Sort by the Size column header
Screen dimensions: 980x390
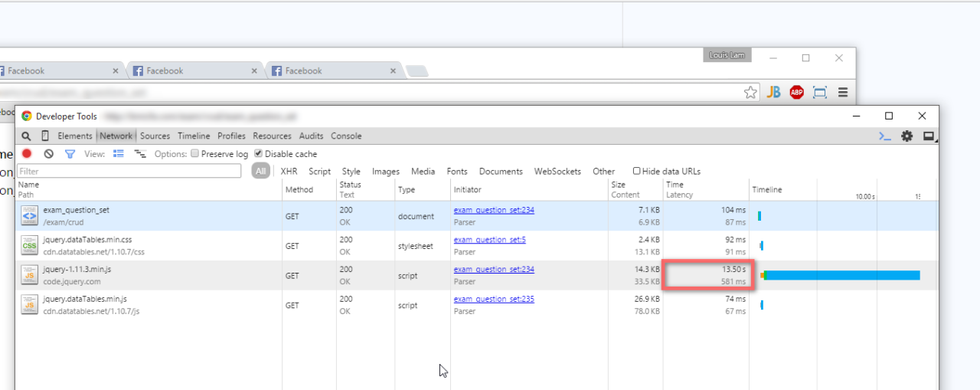click(635, 189)
